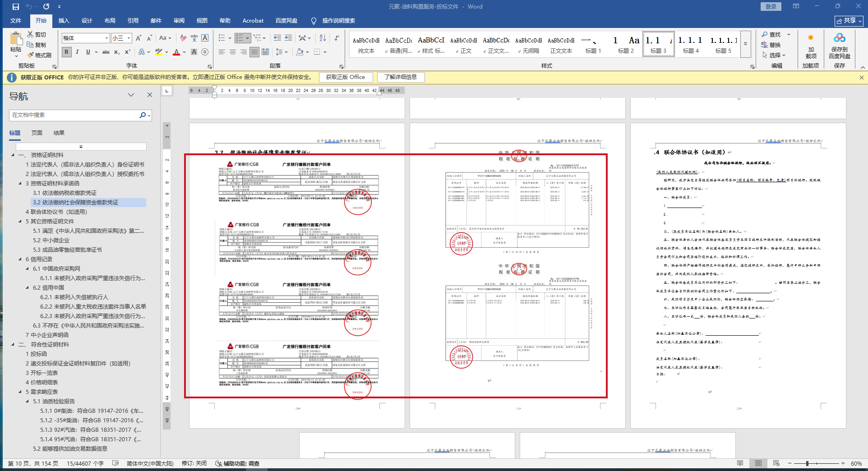Screen dimensions: 868x471
Task: Click the search magnifier in navigation pane
Action: [x=143, y=115]
